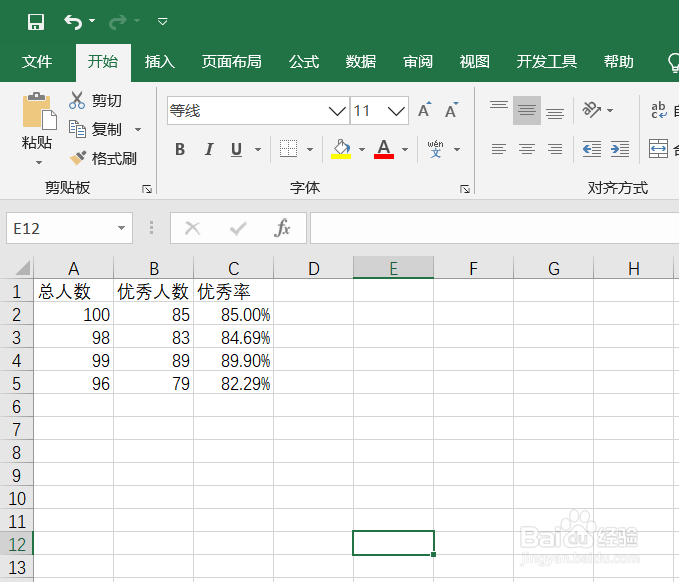This screenshot has height=582, width=679.
Task: Open the Undo history dropdown arrow
Action: click(x=92, y=20)
